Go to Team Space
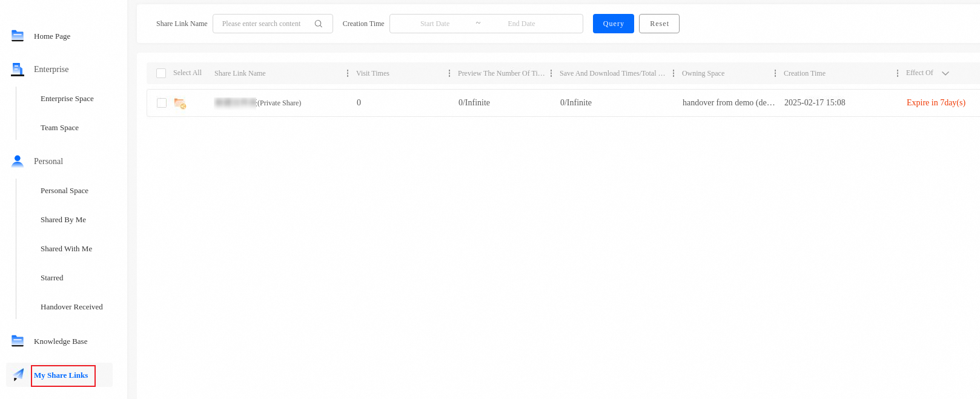980x399 pixels. (x=59, y=128)
